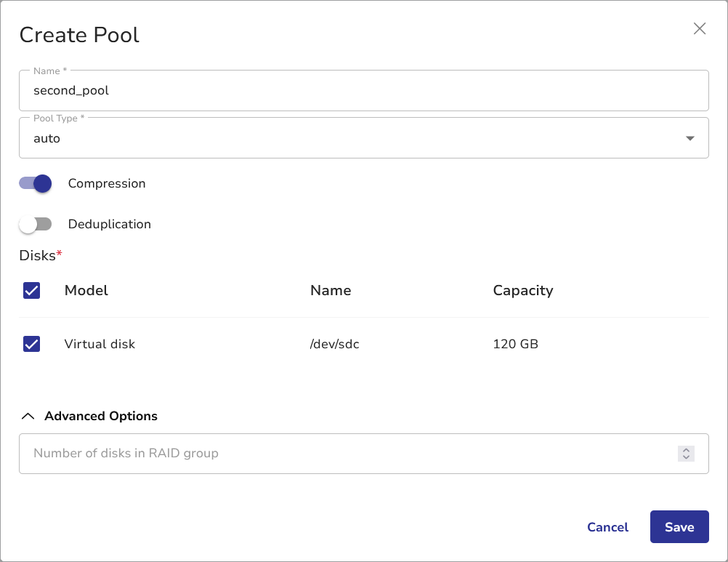Uncheck the select-all disks checkbox
Image resolution: width=728 pixels, height=562 pixels.
coord(32,291)
